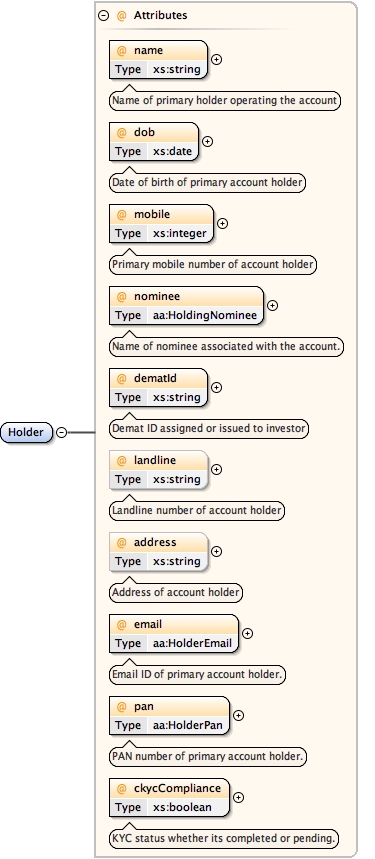375x859 pixels.
Task: Expand the name attribute plus icon
Action: click(x=217, y=59)
